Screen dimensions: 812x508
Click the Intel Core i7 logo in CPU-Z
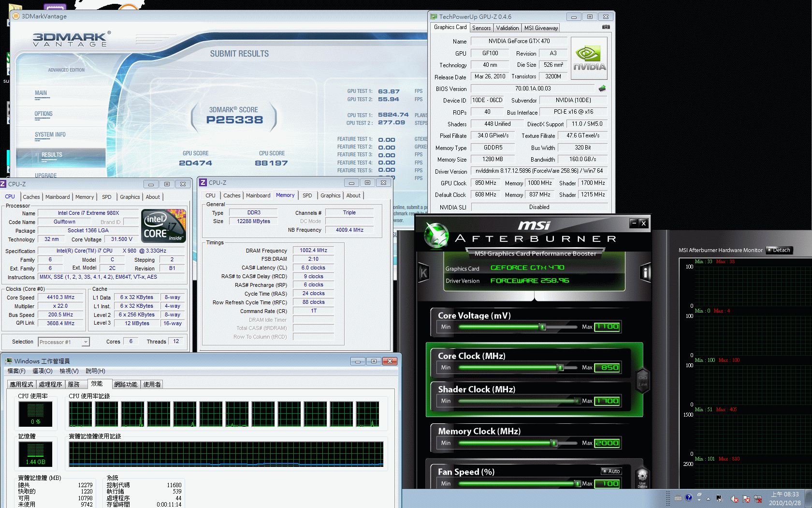163,226
